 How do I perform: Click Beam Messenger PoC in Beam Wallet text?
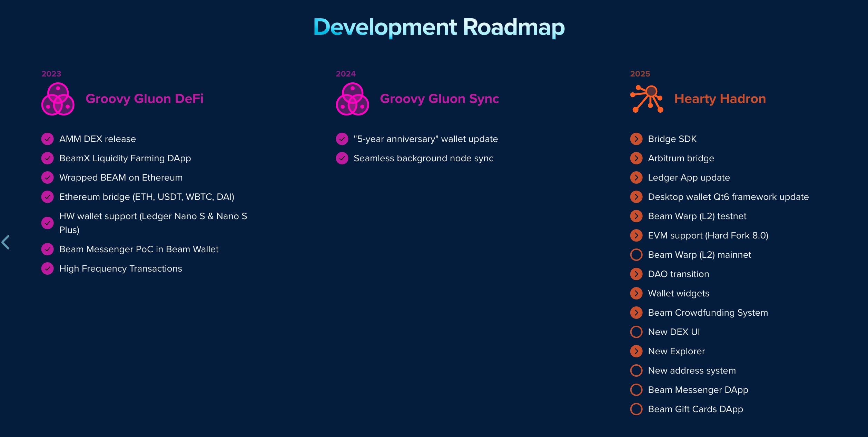coord(139,249)
